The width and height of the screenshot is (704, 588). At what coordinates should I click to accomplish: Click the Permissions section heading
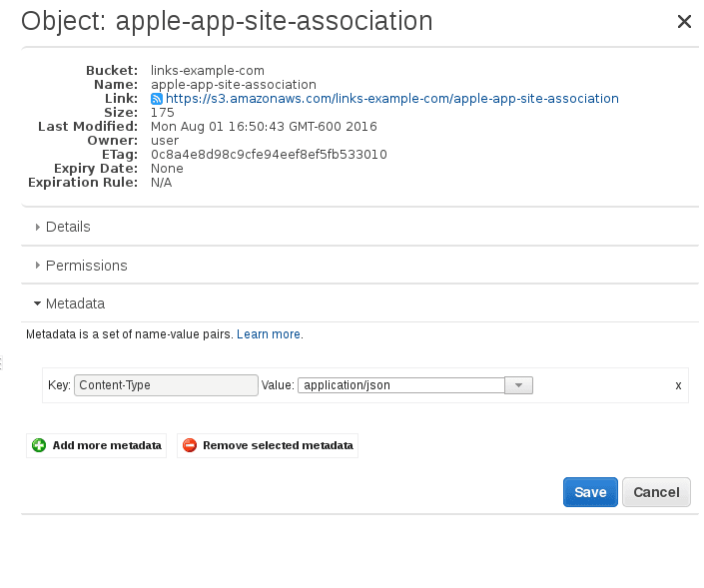click(x=87, y=266)
